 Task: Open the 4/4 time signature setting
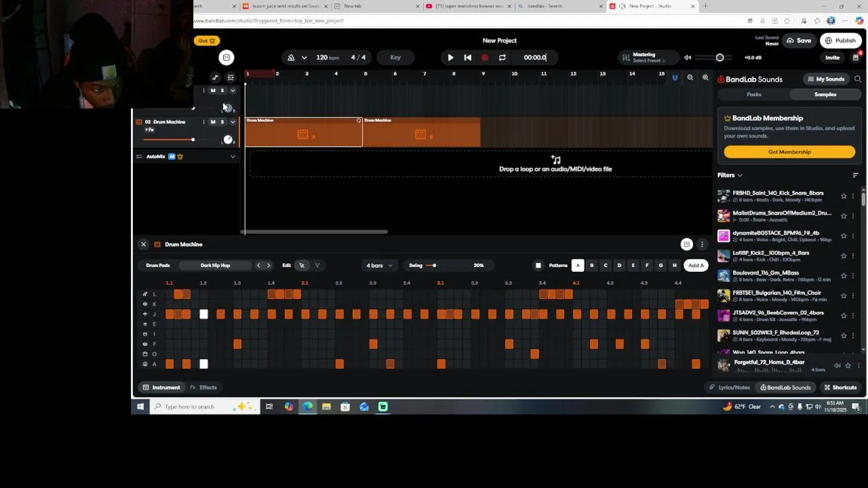tap(358, 58)
